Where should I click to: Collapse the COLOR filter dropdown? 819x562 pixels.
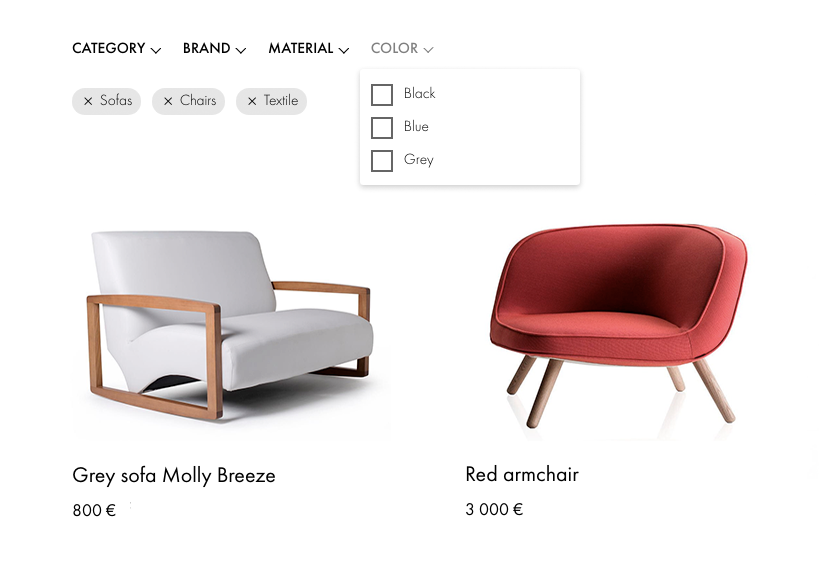pos(402,49)
